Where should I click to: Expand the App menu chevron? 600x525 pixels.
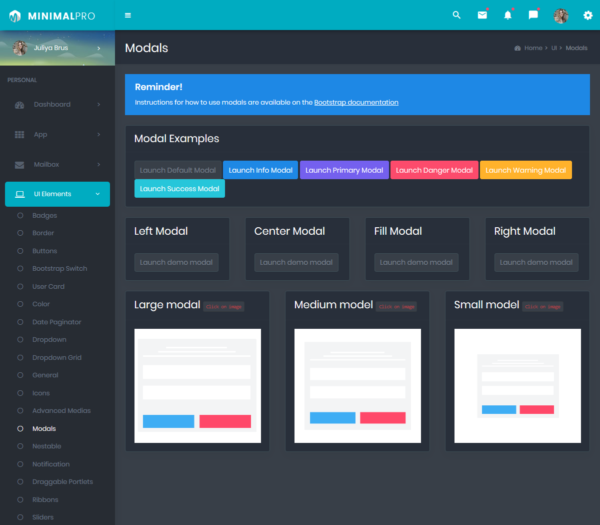coord(99,134)
